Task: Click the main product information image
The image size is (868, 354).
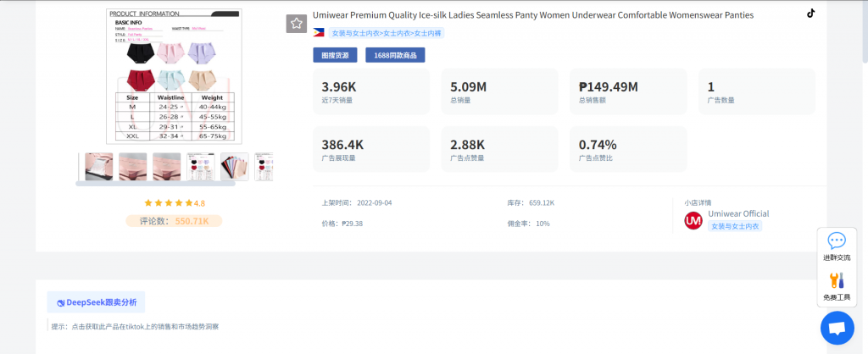Action: 174,76
